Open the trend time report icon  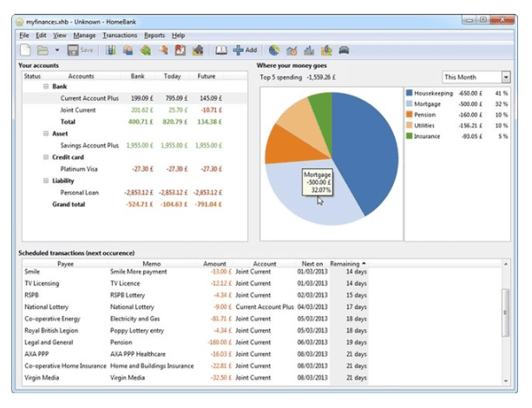point(292,50)
